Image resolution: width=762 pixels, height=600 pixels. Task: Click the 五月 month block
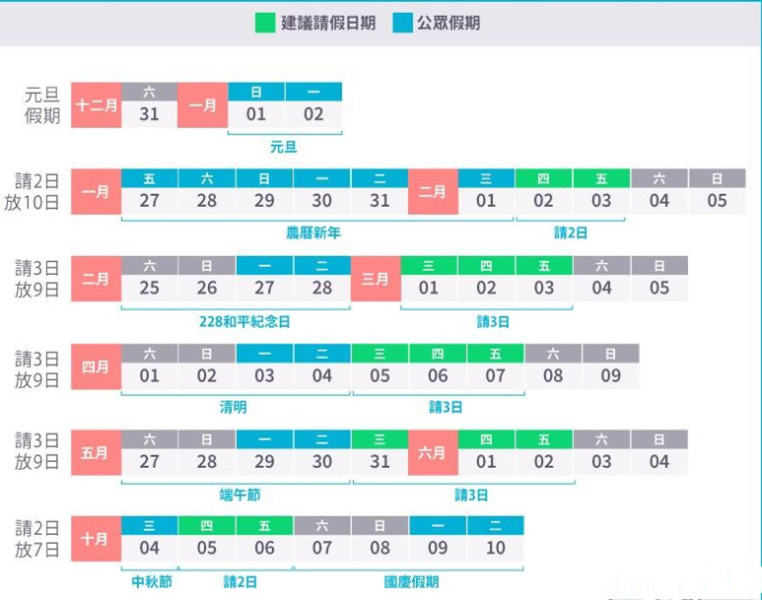95,453
